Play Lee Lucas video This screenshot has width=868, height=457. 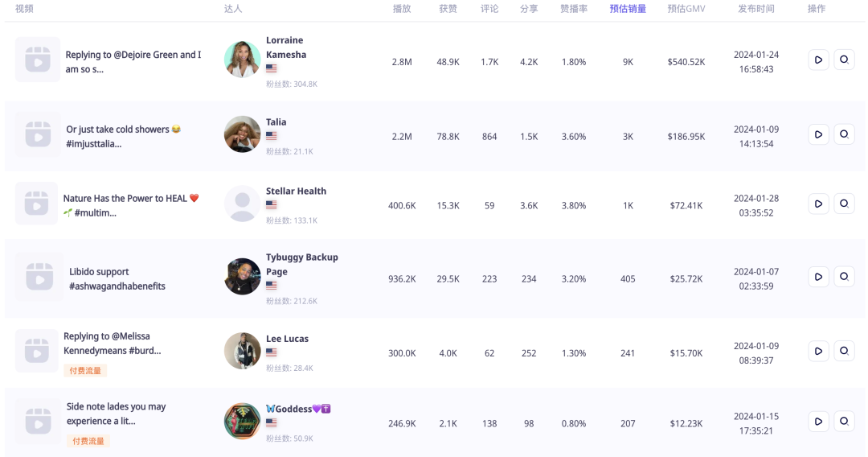818,351
